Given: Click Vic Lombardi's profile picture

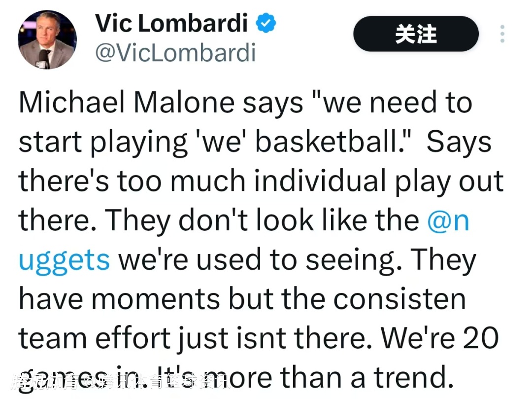Looking at the screenshot, I should [x=47, y=39].
